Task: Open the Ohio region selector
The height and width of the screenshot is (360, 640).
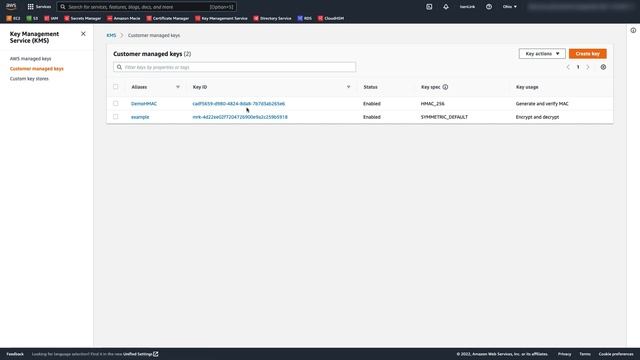Action: (x=510, y=7)
